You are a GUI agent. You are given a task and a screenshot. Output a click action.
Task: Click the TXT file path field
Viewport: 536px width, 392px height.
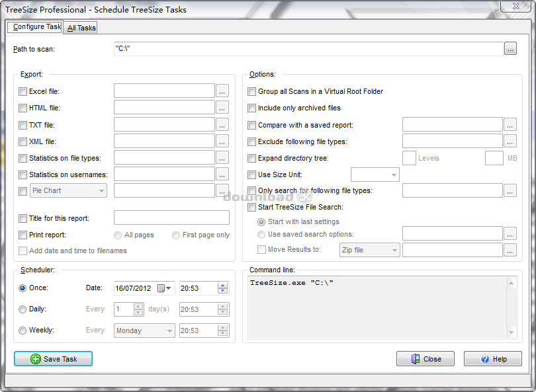(x=164, y=124)
